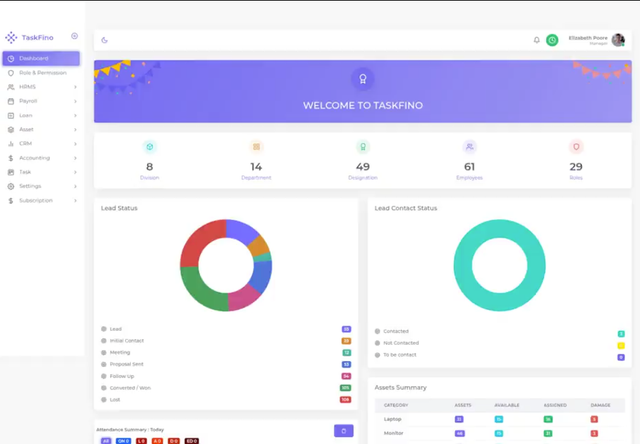Image resolution: width=640 pixels, height=444 pixels.
Task: Open the Dashboard menu item
Action: [41, 58]
